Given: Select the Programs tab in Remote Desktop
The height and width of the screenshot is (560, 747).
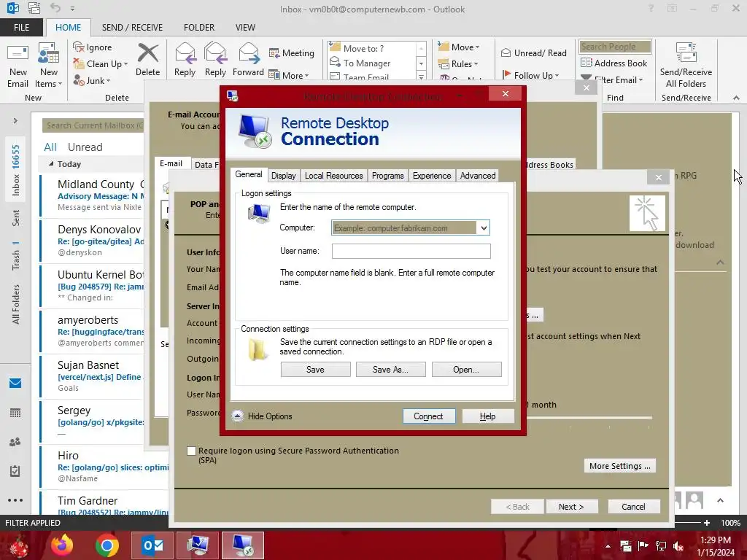Looking at the screenshot, I should click(388, 176).
